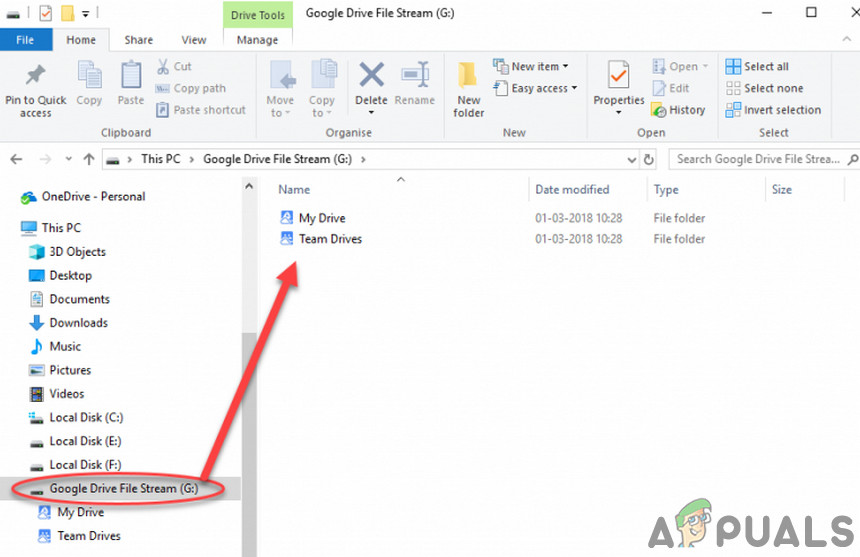Screen dimensions: 860x557
Task: Refresh the folder view
Action: pyautogui.click(x=648, y=160)
